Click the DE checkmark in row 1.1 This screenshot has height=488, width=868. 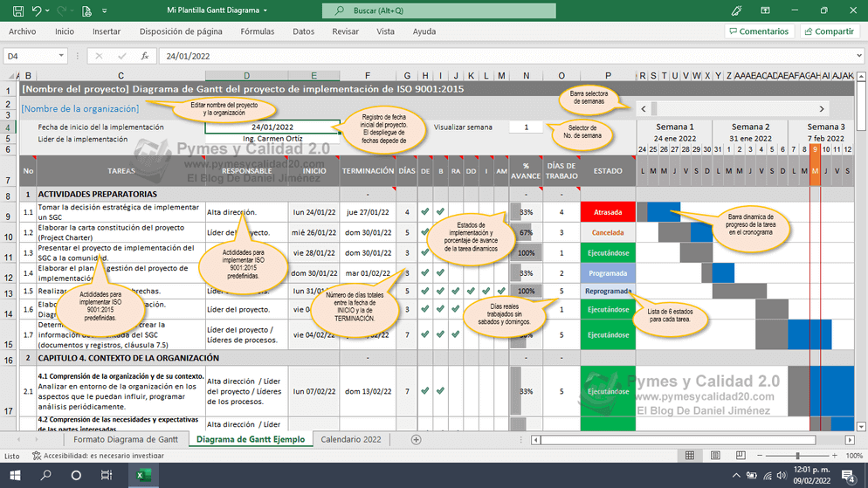425,212
